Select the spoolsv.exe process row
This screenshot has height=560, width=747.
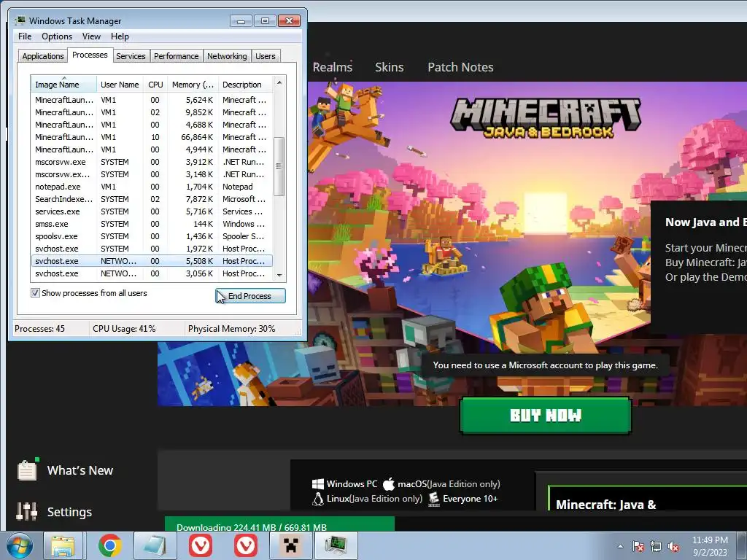(152, 236)
